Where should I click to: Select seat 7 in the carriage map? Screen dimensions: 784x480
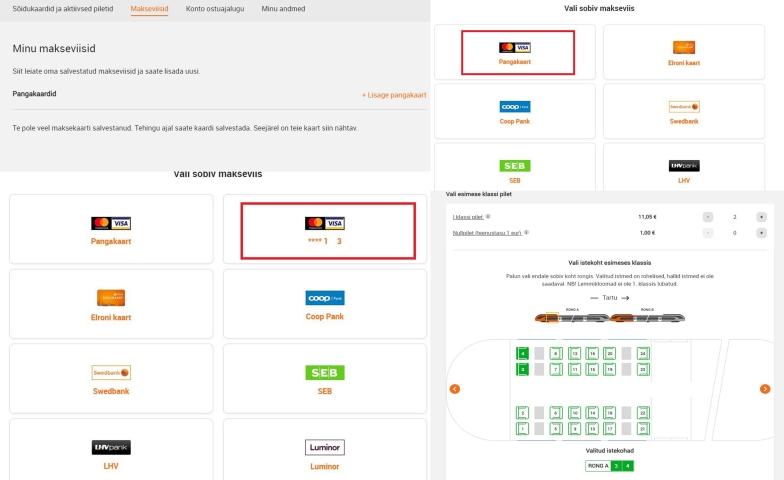(556, 370)
